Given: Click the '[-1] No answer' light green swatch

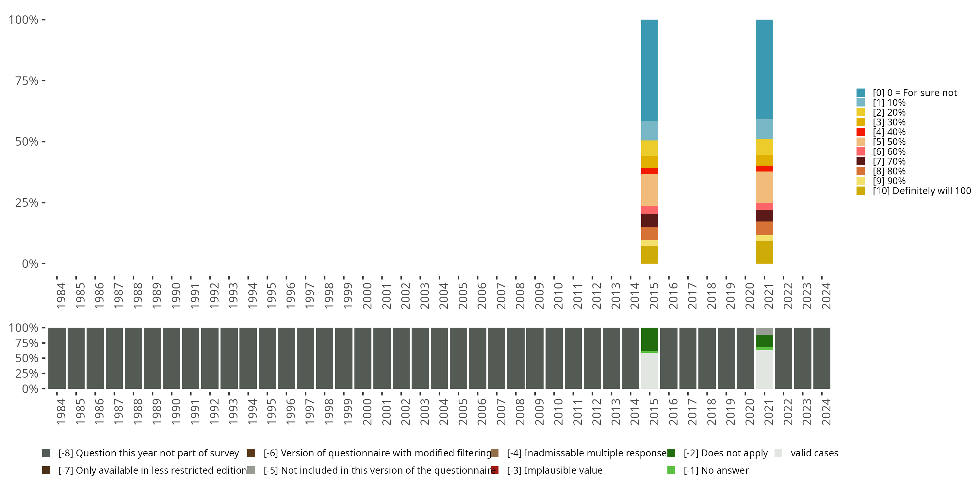Looking at the screenshot, I should coord(671,470).
